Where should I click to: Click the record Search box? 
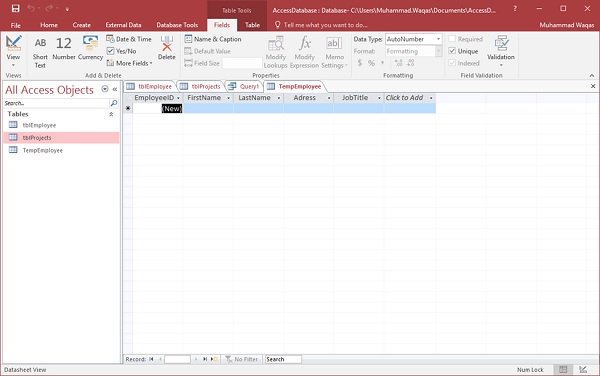tap(283, 360)
